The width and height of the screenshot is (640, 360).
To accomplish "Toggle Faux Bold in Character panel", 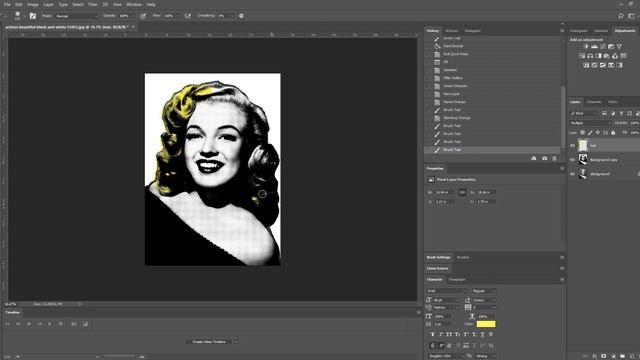I will coord(433,334).
